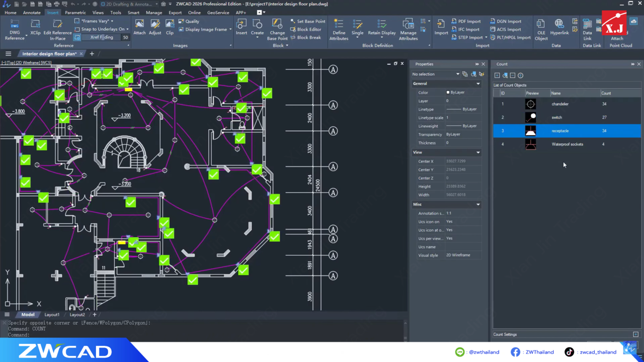Open help in the Count panel
The height and width of the screenshot is (362, 644).
pyautogui.click(x=521, y=75)
